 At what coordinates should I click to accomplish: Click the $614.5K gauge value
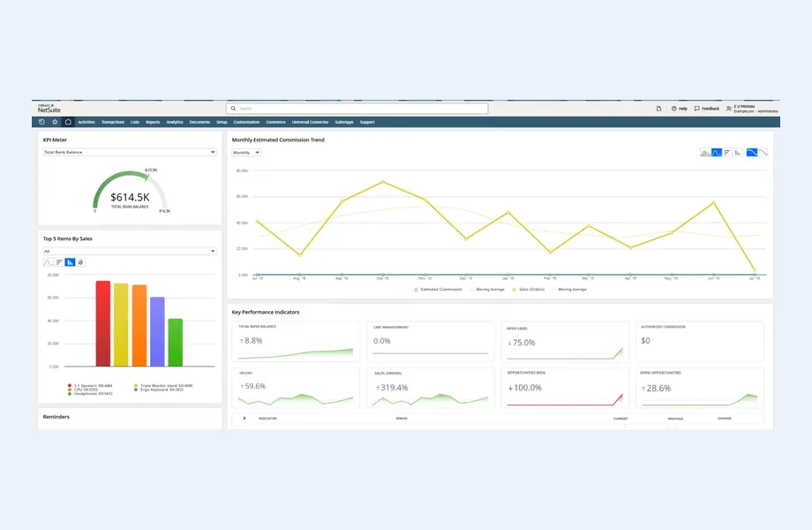click(130, 197)
